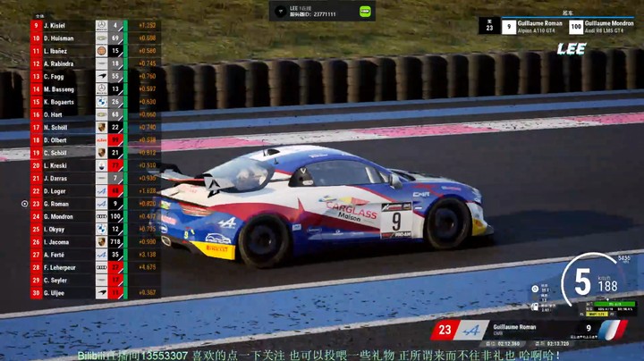This screenshot has width=644, height=361.
Task: Click the winged badge beside O. Hart
Action: click(x=101, y=114)
